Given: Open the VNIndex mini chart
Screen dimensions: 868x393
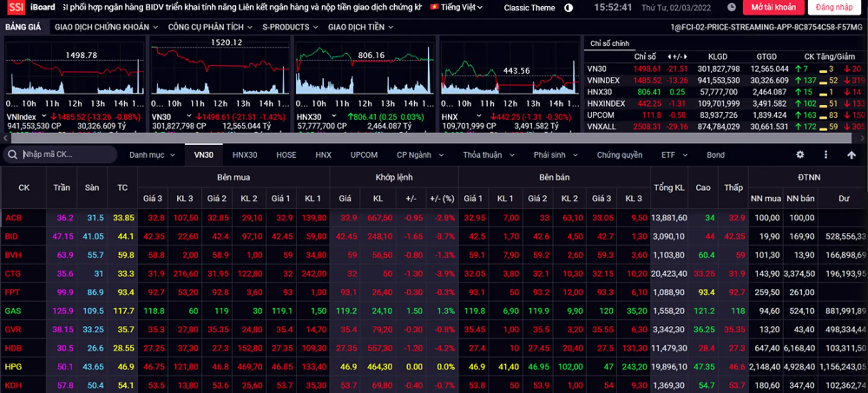Looking at the screenshot, I should (75, 68).
